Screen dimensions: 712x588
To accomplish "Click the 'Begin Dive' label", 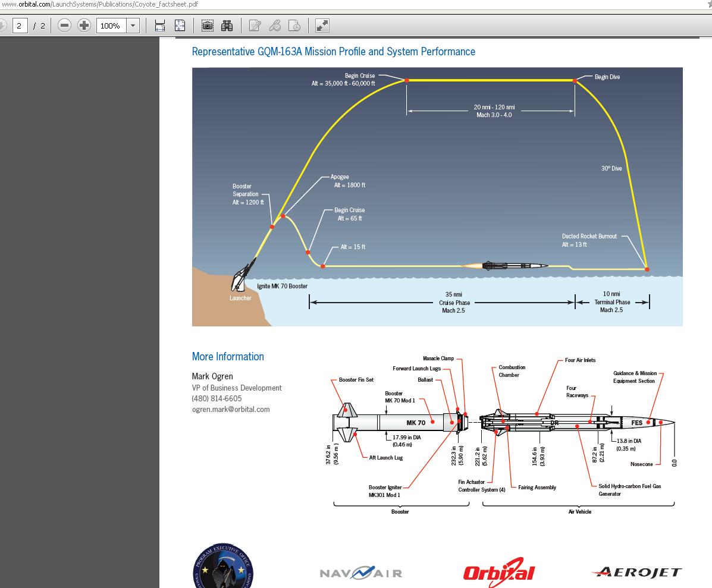I will point(607,77).
